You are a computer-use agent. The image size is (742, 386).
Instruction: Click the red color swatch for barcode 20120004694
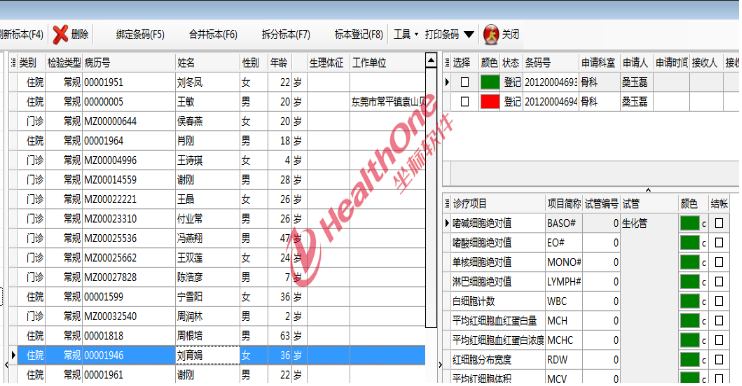pyautogui.click(x=490, y=102)
